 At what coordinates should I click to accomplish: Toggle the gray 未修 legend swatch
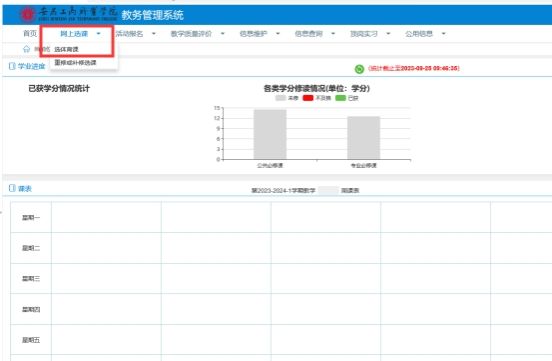[x=281, y=98]
